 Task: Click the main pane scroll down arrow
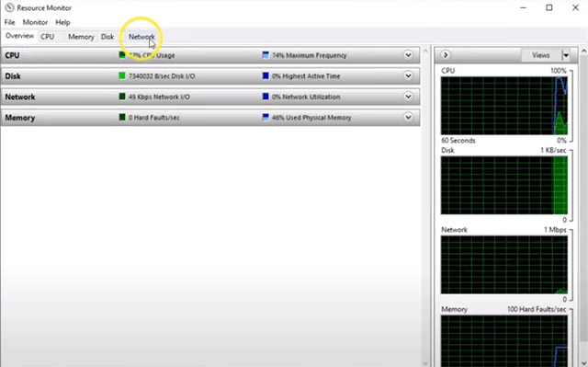point(425,363)
